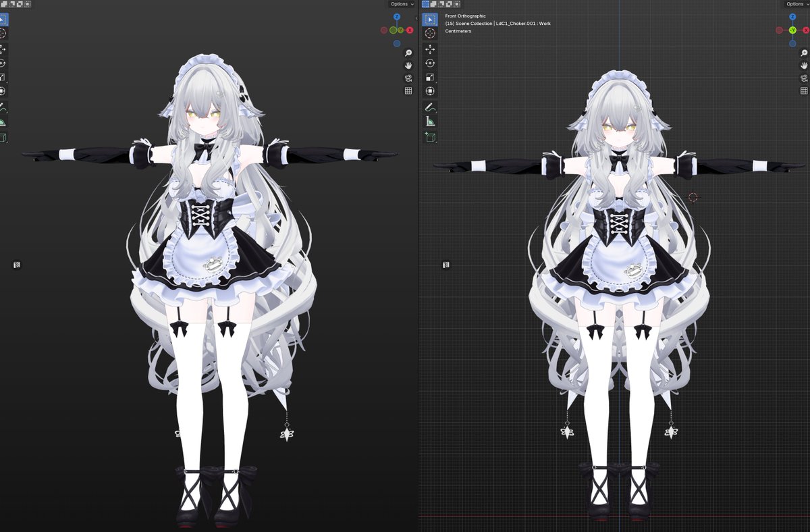This screenshot has height=532, width=810.
Task: Toggle camera view in left viewport
Action: pyautogui.click(x=408, y=78)
